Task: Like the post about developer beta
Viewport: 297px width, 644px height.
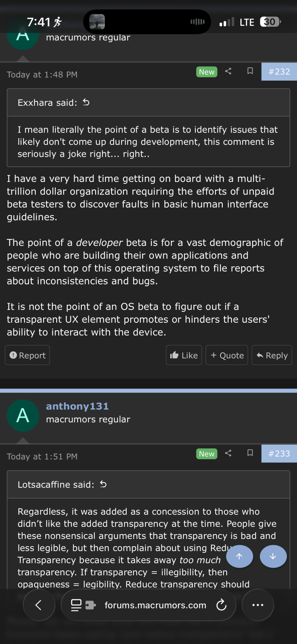Action: (x=184, y=355)
